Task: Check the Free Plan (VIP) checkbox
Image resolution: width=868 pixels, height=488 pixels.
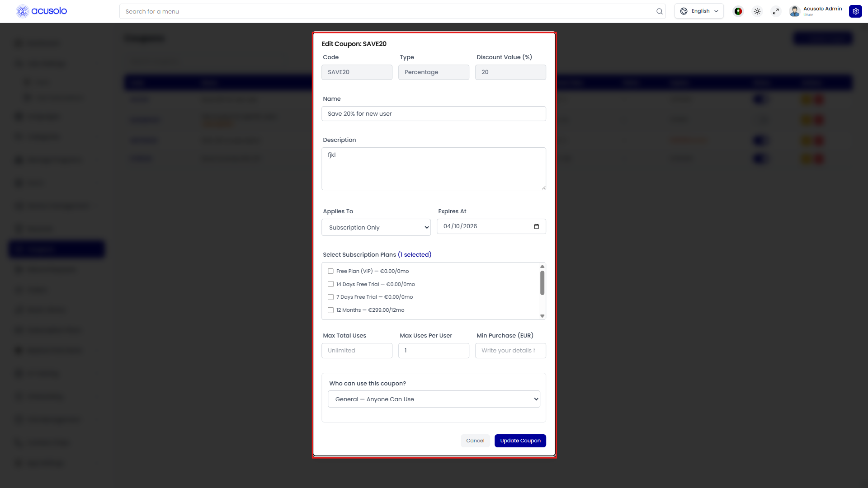Action: [330, 271]
